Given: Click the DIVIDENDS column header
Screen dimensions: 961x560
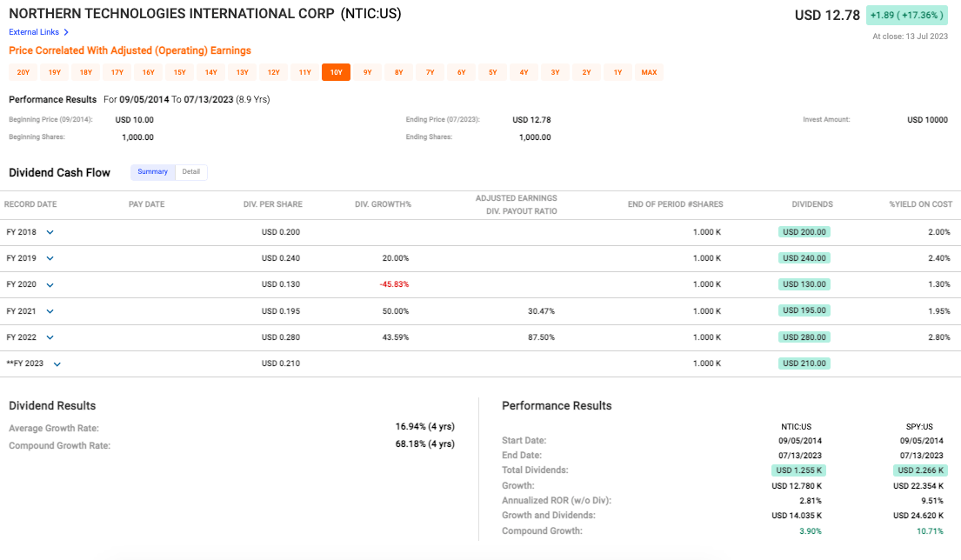Looking at the screenshot, I should pyautogui.click(x=812, y=204).
